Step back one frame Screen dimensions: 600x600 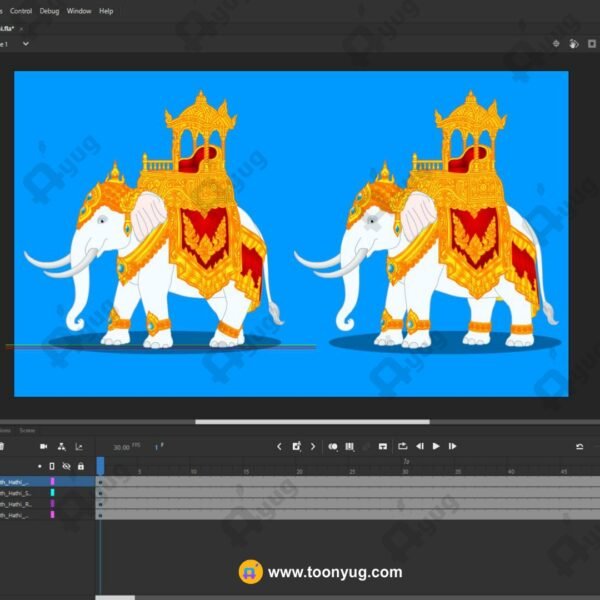(x=420, y=446)
